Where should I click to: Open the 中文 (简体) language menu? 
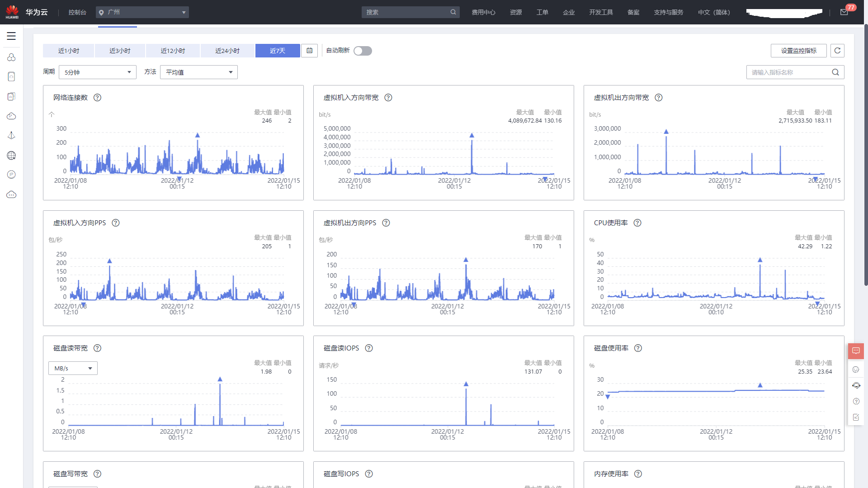(x=714, y=12)
